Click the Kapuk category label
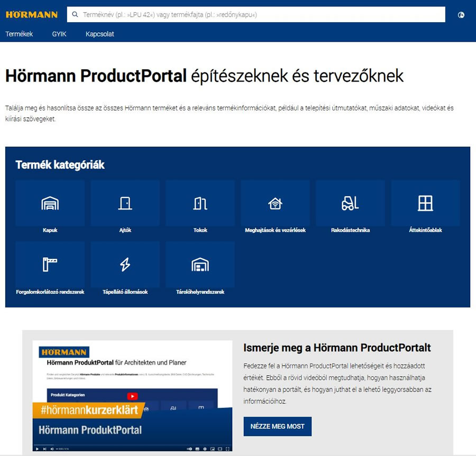This screenshot has width=476, height=456. 50,230
